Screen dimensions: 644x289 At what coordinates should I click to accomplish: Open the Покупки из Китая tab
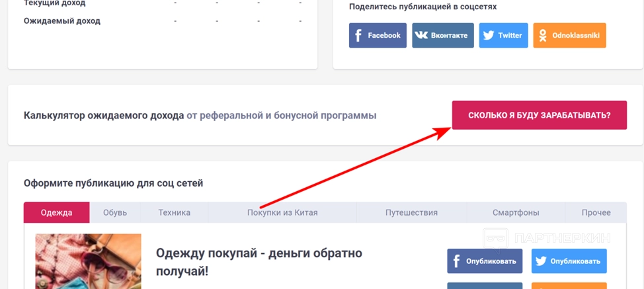coord(282,213)
